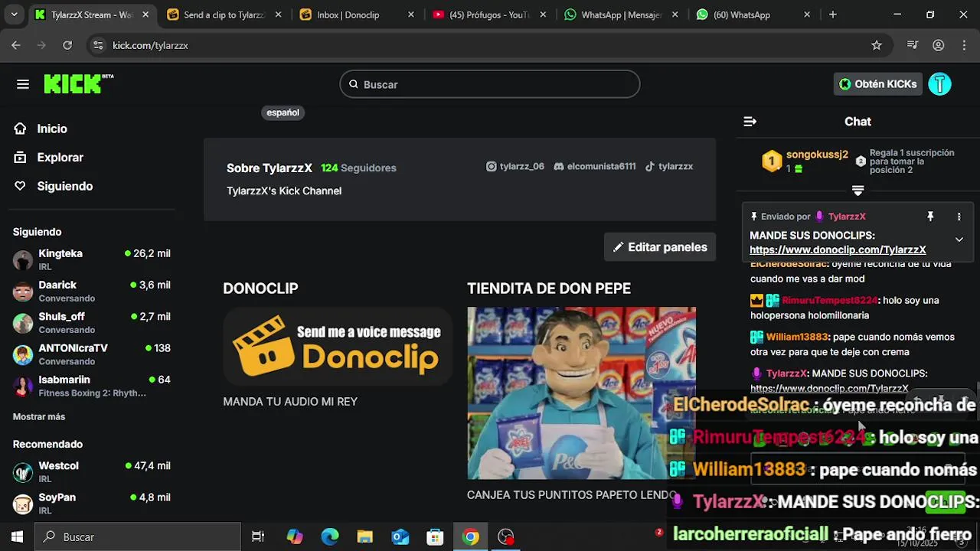Switch to (60) WhatsApp tab
This screenshot has width=980, height=551.
click(x=754, y=15)
